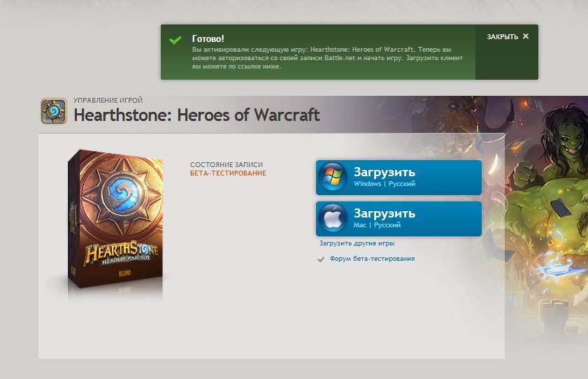588x379 pixels.
Task: Click the gray checkmark icon next to the forum link
Action: click(x=321, y=259)
